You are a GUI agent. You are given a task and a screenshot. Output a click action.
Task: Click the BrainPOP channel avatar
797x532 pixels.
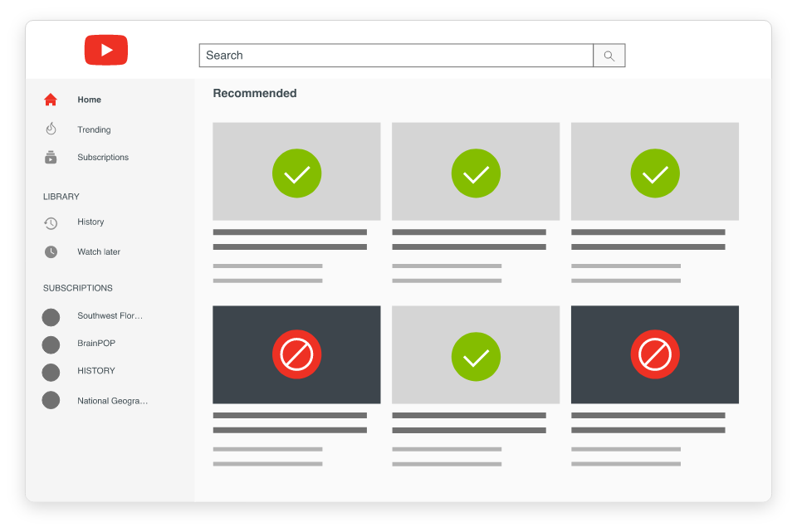[x=51, y=344]
